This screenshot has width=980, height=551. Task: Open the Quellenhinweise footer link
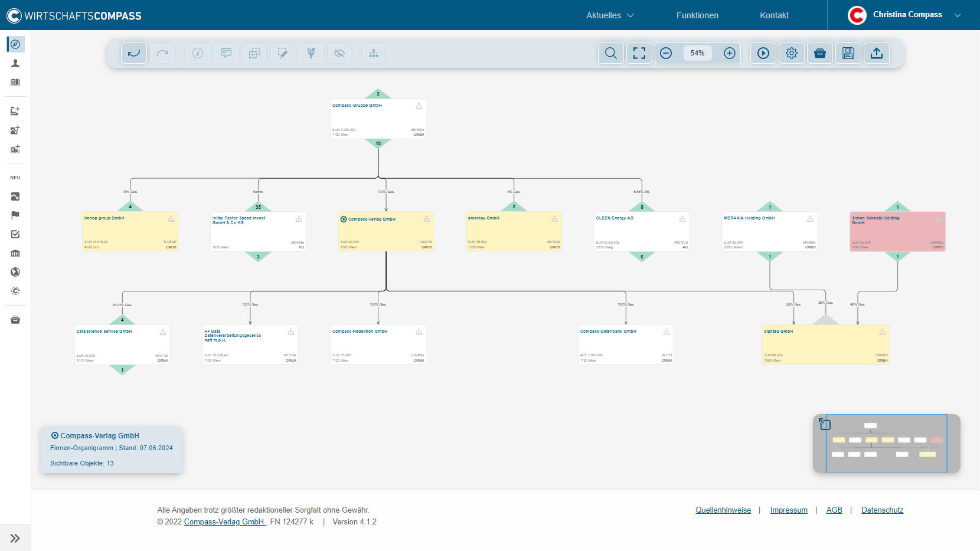point(723,510)
